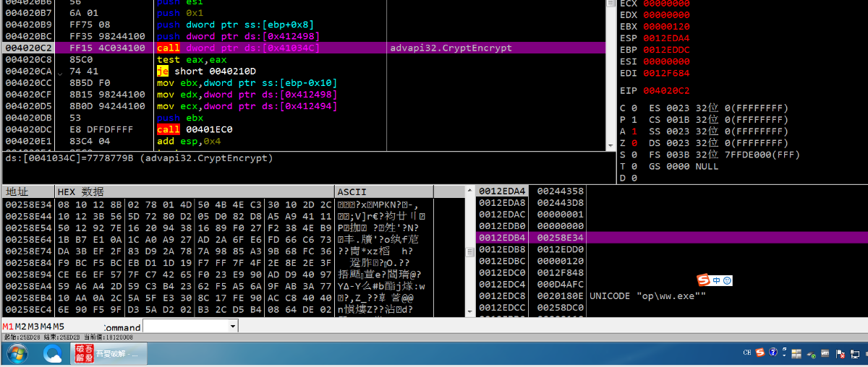Open the smiley emoticon button on IME bar
868x367 pixels.
[727, 280]
